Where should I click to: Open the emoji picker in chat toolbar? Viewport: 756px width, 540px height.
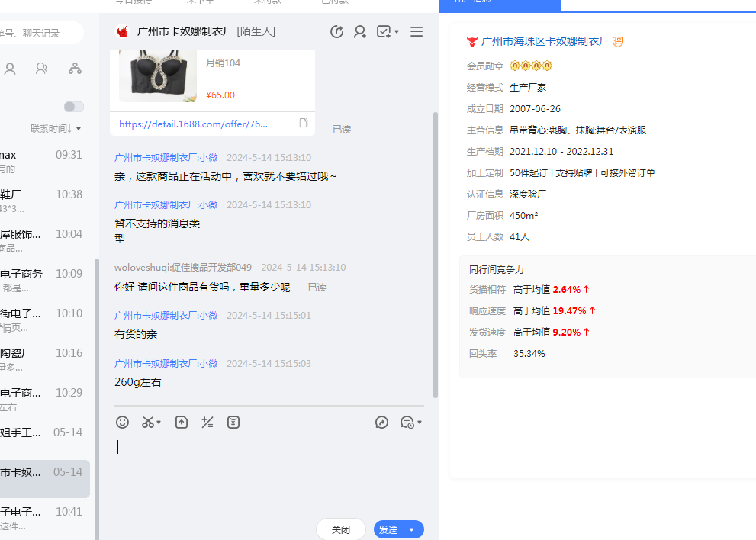[122, 423]
